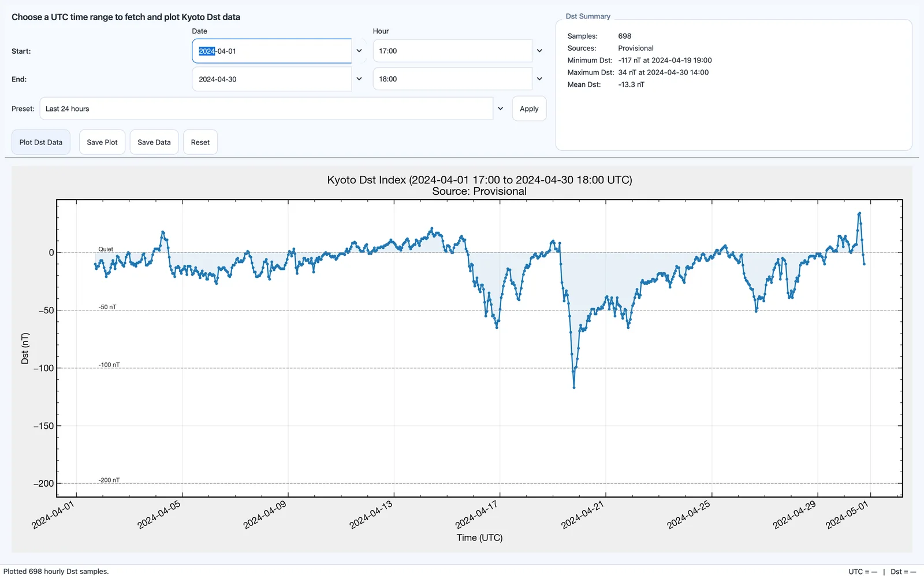This screenshot has width=924, height=578.
Task: Click the plot title Kyoto Dst Index
Action: (x=479, y=180)
